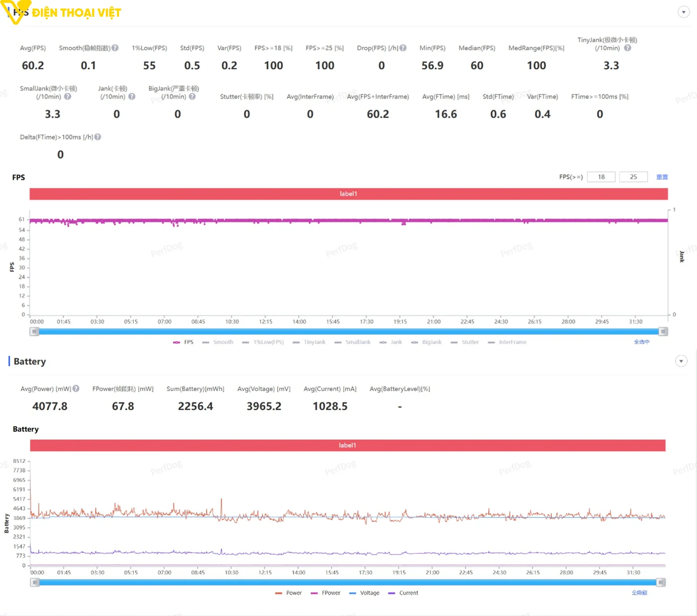Image resolution: width=697 pixels, height=616 pixels.
Task: Show the Smooth series in FPS legend
Action: [218, 342]
